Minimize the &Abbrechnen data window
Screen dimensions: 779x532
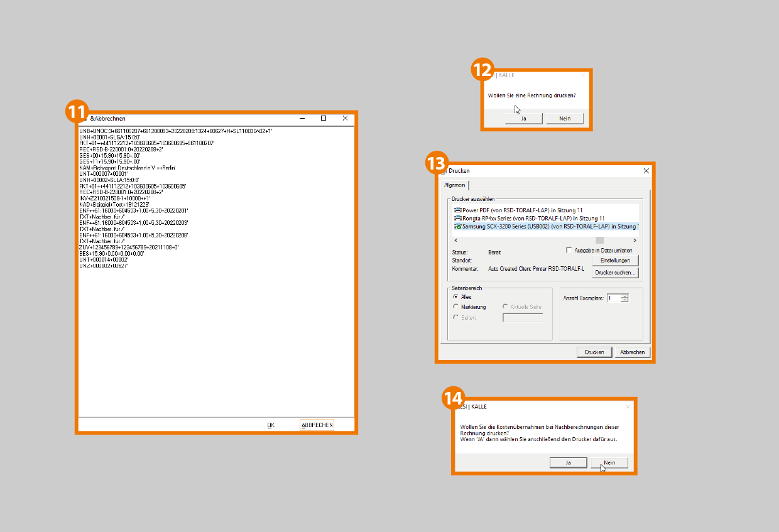[x=302, y=118]
